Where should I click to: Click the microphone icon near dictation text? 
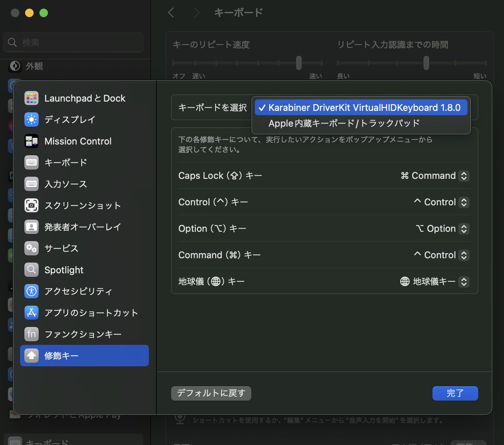(181, 419)
